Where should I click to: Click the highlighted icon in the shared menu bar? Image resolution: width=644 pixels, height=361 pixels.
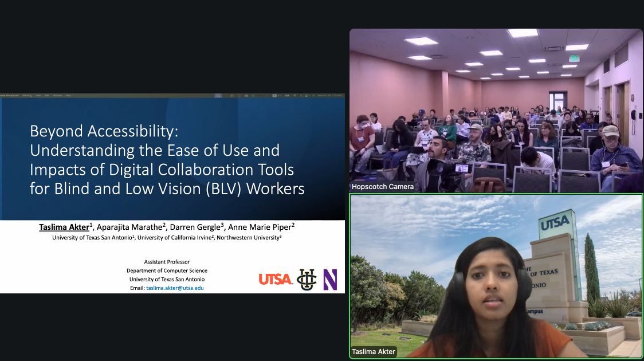tap(218, 96)
